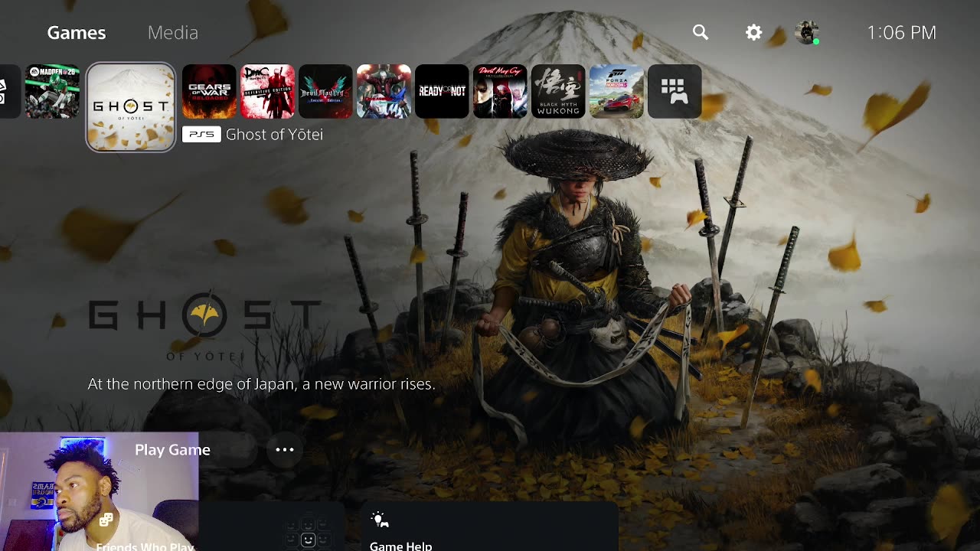Select the Gears of War Reloaded tile

click(x=210, y=92)
